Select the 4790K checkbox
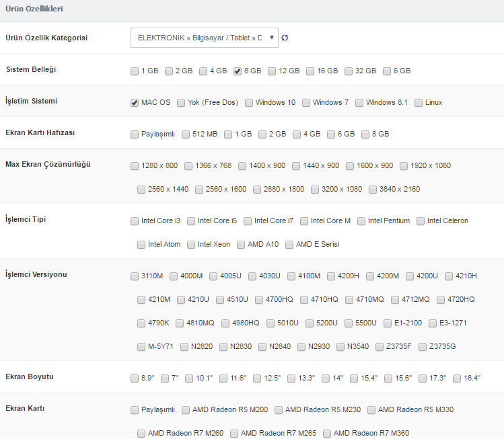The image size is (504, 439). pos(141,323)
